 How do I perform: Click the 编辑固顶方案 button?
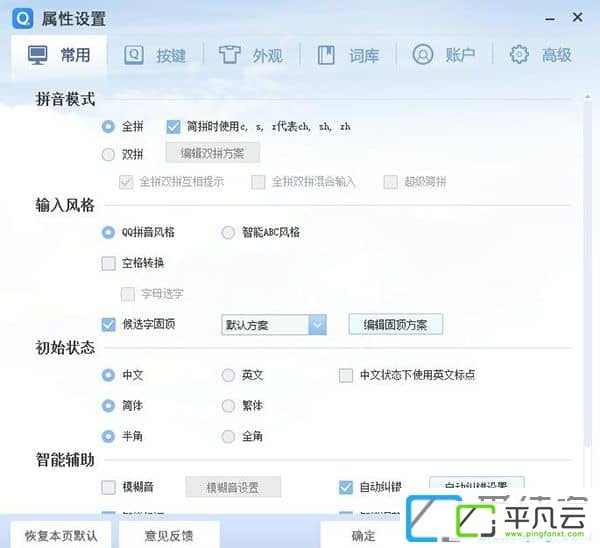coord(396,325)
